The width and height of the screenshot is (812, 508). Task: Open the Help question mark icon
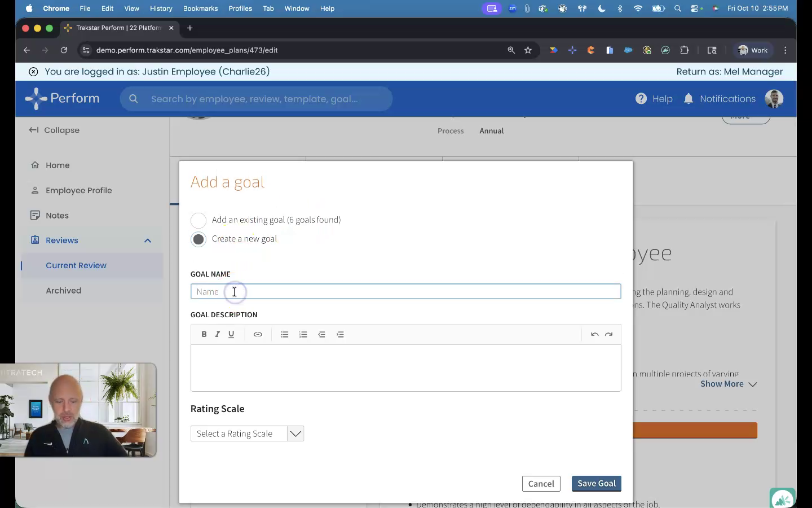[641, 99]
